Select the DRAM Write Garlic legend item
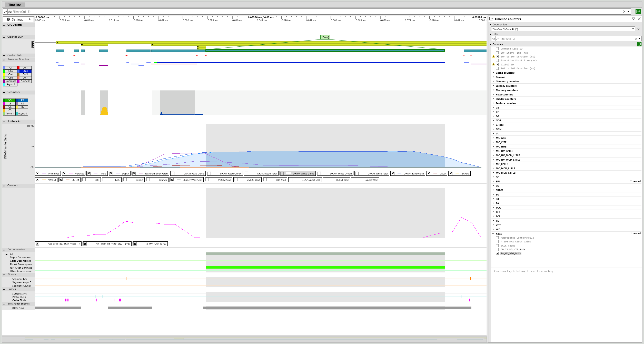 click(298, 173)
